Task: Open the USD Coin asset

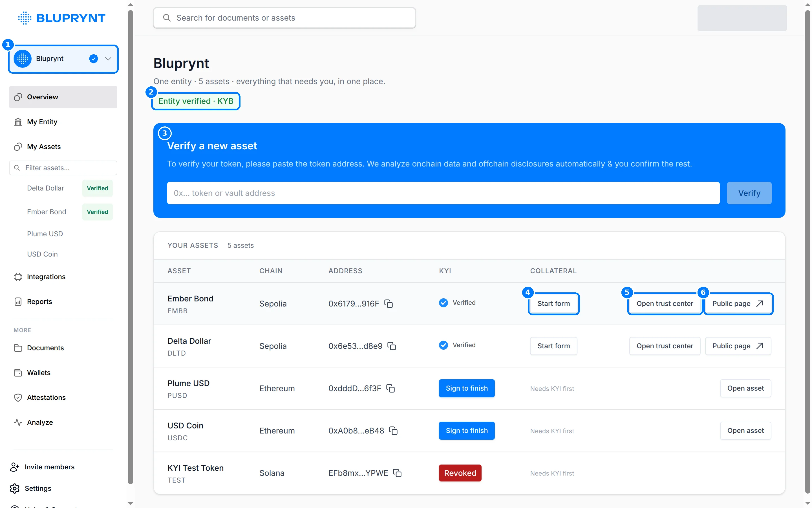Action: [x=745, y=430]
